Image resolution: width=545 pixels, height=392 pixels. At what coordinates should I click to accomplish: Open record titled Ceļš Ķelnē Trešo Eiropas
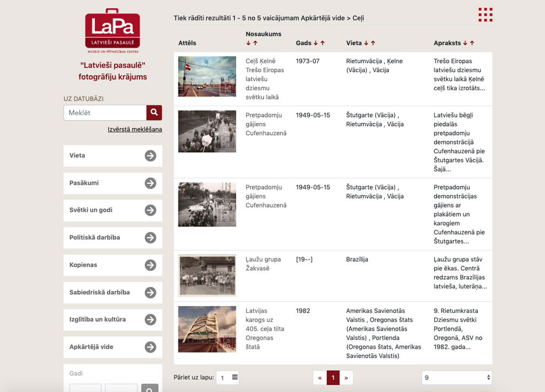coord(265,79)
